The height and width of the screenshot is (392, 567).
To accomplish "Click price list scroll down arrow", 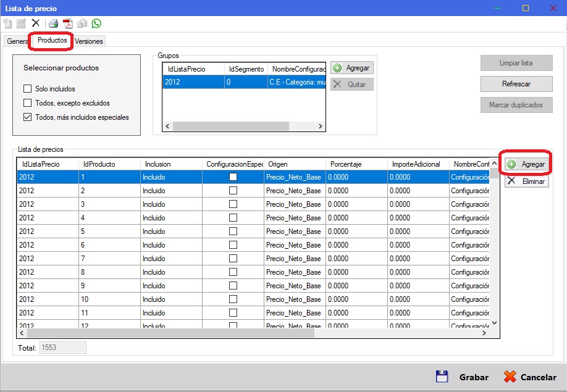I will tap(494, 323).
